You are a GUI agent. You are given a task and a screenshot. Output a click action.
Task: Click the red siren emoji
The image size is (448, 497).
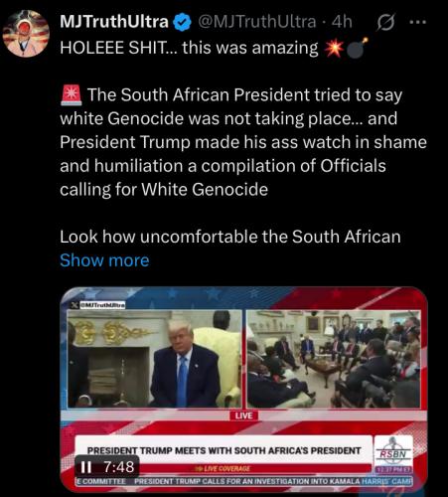click(x=72, y=95)
